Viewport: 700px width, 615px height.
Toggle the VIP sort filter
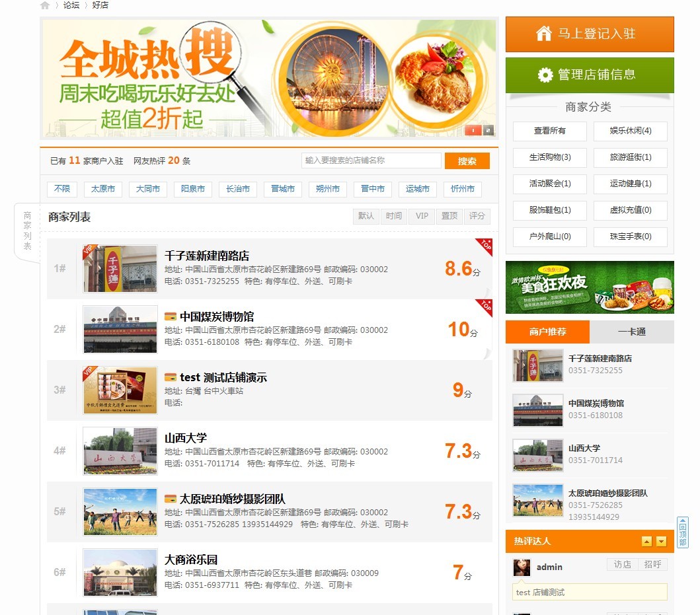tap(421, 215)
